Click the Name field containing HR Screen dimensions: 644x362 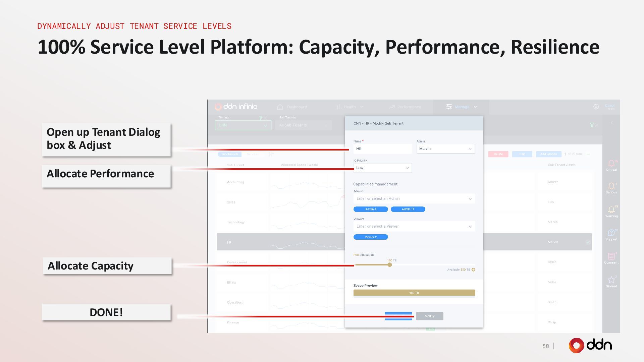382,149
